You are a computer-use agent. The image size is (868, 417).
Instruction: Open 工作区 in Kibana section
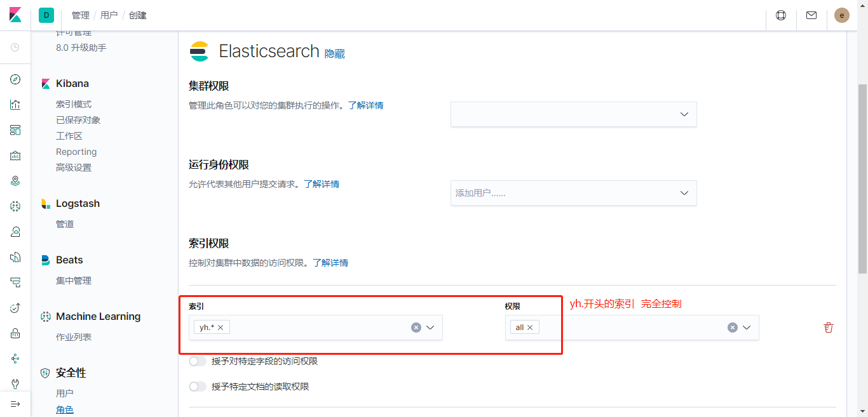[69, 136]
